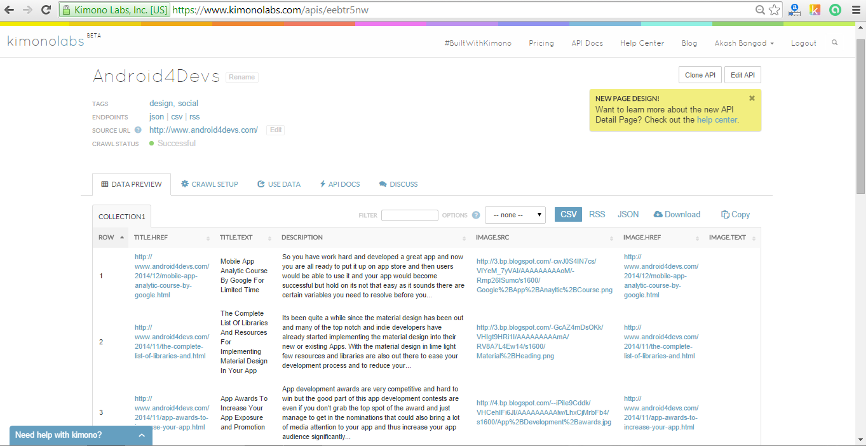This screenshot has width=868, height=446.
Task: Select the COLLECTION1 tab
Action: [122, 217]
